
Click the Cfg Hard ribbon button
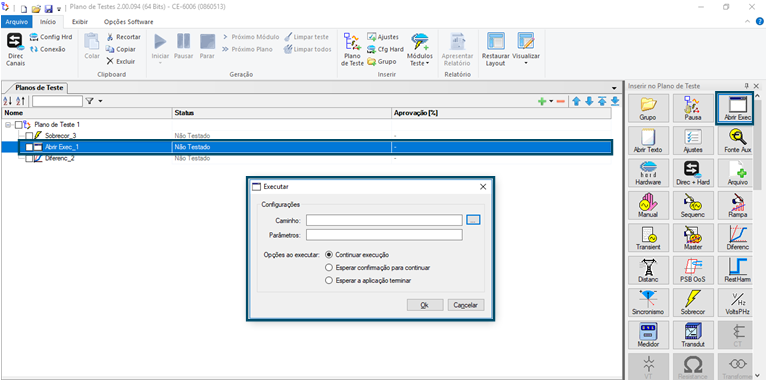[385, 49]
